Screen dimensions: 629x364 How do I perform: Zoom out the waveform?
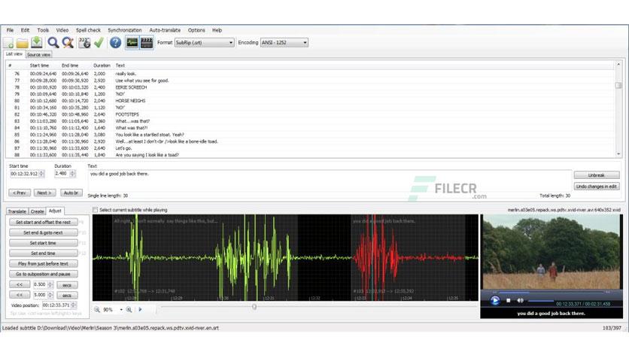97,310
